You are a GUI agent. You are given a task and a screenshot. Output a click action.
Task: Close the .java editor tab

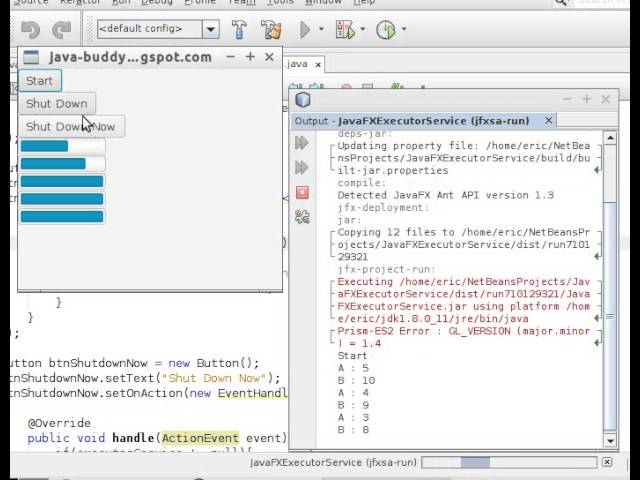(318, 64)
